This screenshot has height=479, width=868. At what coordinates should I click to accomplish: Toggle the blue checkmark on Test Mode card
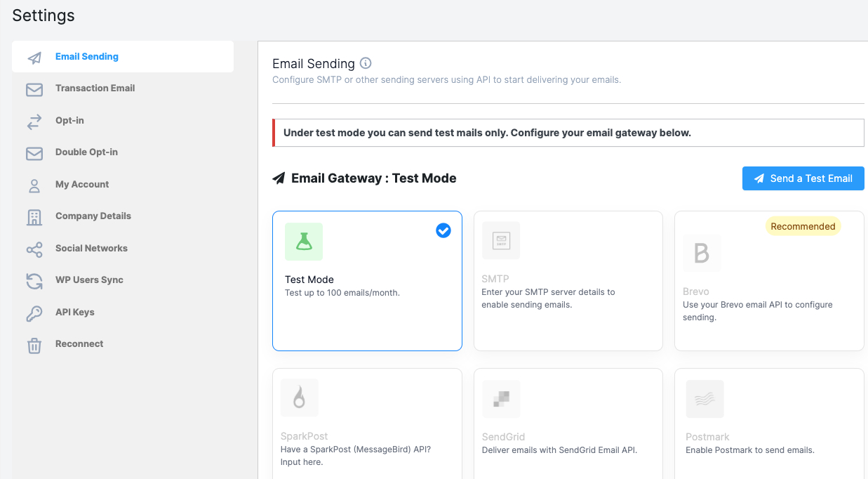tap(443, 230)
